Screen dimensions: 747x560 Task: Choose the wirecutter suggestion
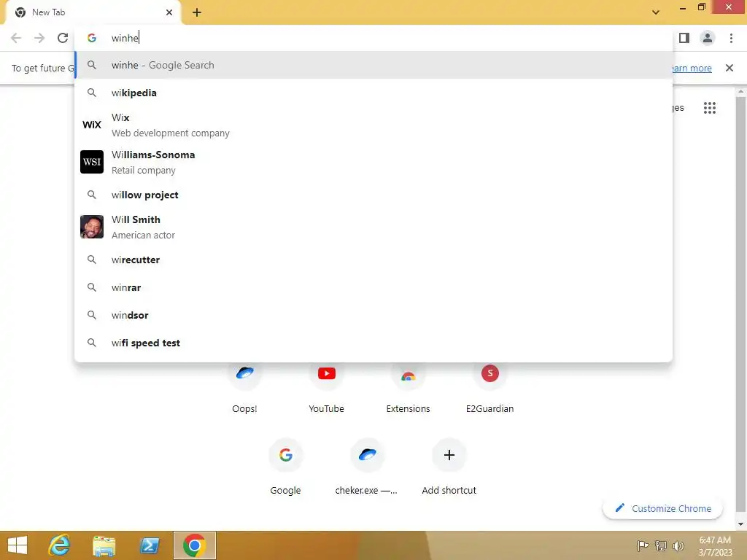[x=373, y=260]
